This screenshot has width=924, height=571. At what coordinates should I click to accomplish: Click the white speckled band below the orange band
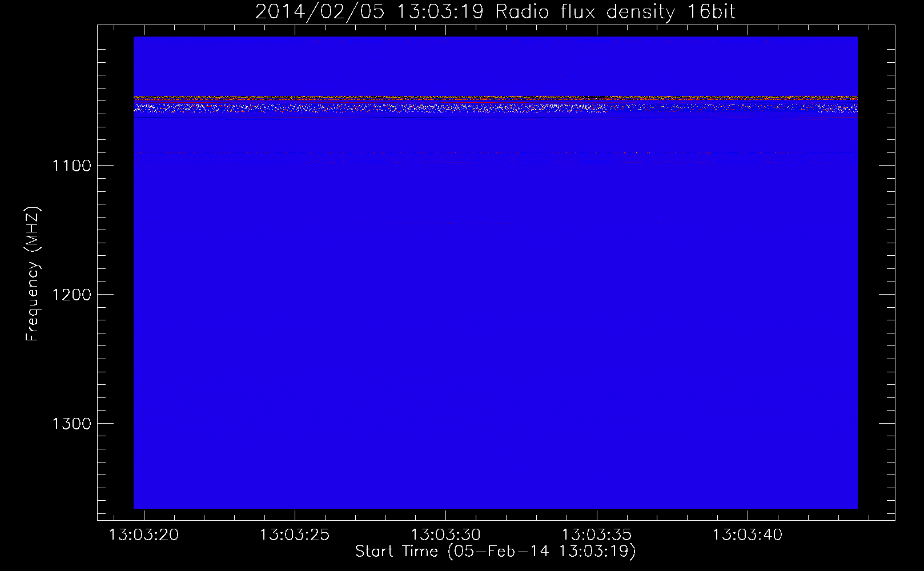click(495, 108)
